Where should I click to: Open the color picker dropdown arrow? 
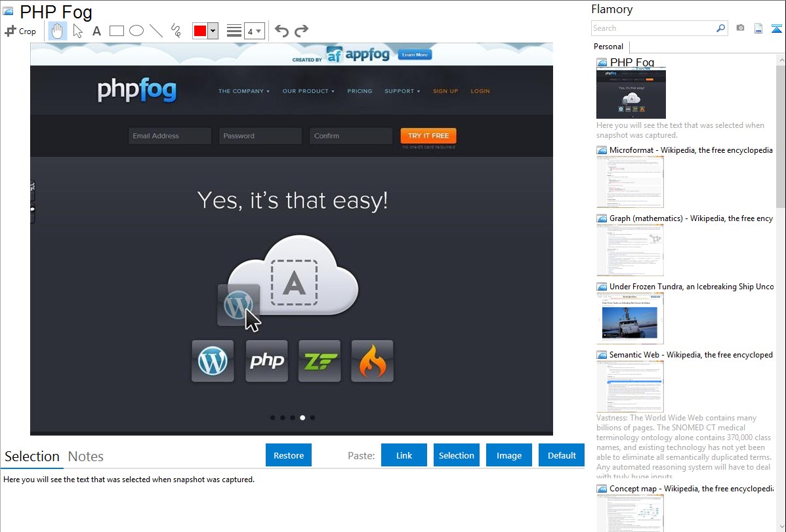pyautogui.click(x=213, y=31)
